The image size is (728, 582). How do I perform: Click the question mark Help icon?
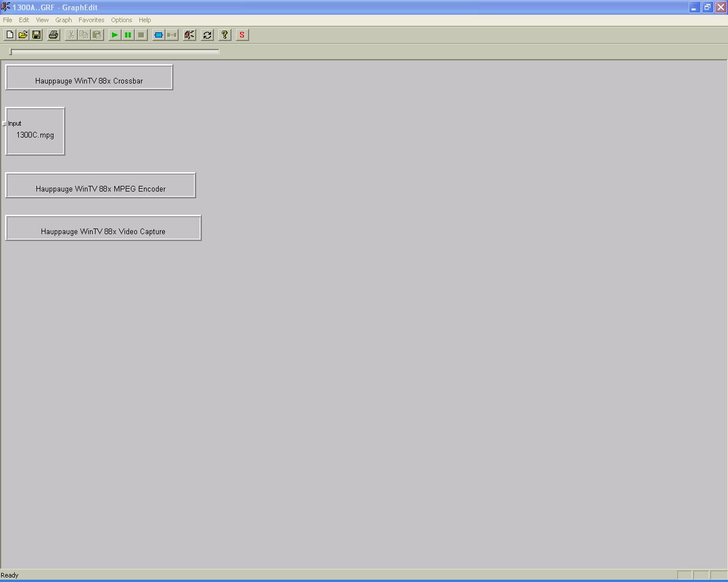[225, 35]
